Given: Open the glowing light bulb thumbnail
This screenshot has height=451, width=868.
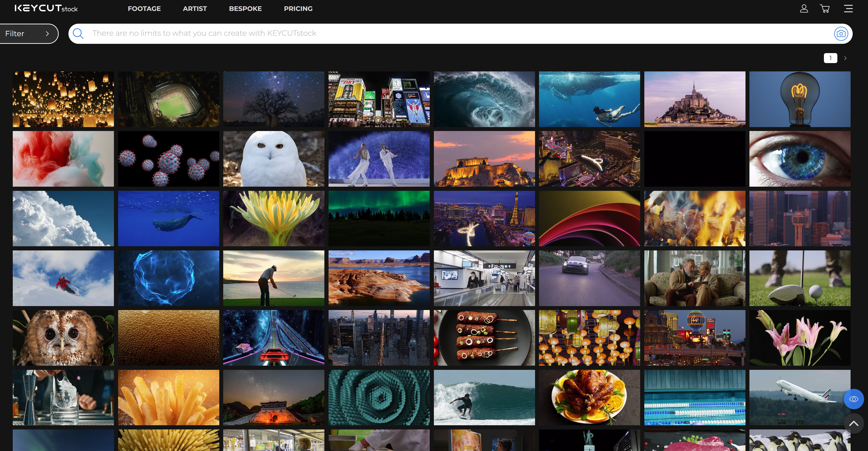Looking at the screenshot, I should point(800,99).
